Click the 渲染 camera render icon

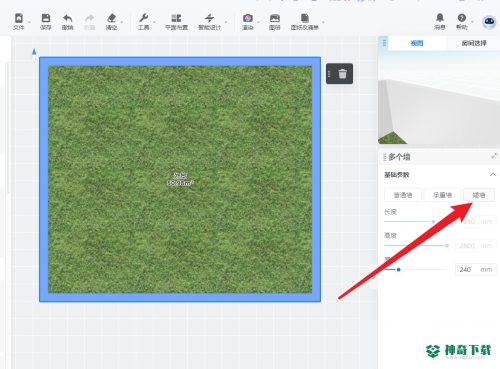247,18
